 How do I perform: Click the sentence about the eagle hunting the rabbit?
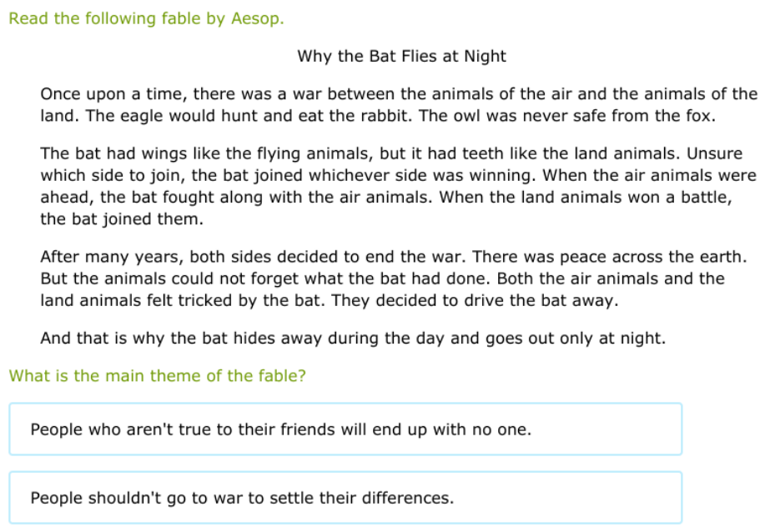click(250, 117)
